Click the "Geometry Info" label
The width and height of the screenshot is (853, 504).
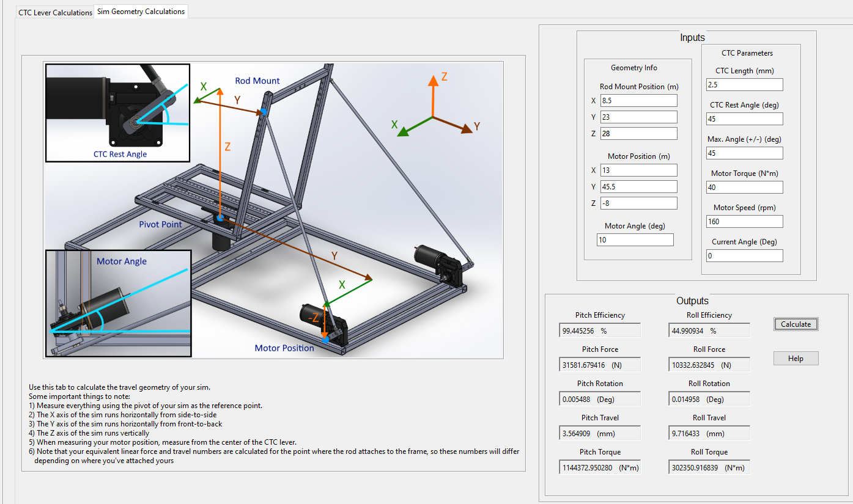634,68
